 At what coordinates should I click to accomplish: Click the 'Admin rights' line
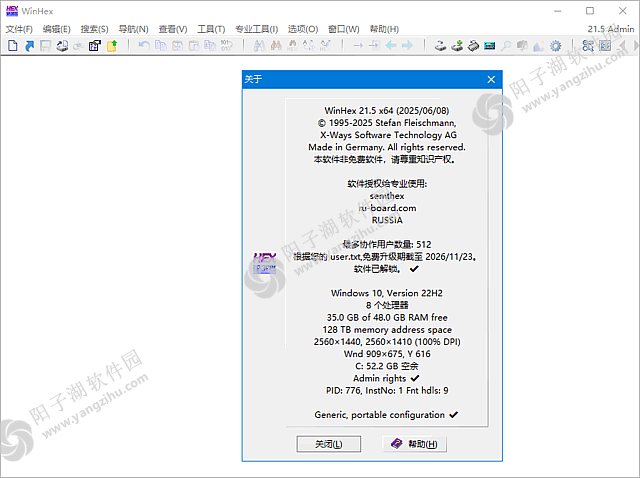386,378
